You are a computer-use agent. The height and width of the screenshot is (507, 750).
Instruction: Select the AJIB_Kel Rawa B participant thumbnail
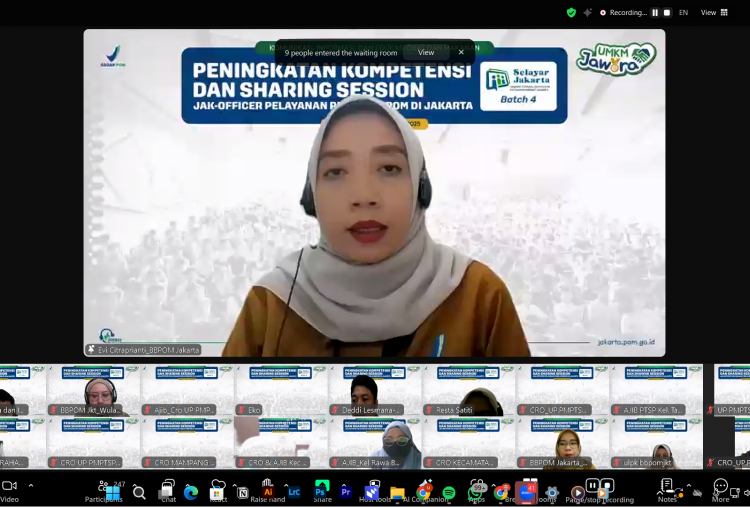pyautogui.click(x=375, y=443)
